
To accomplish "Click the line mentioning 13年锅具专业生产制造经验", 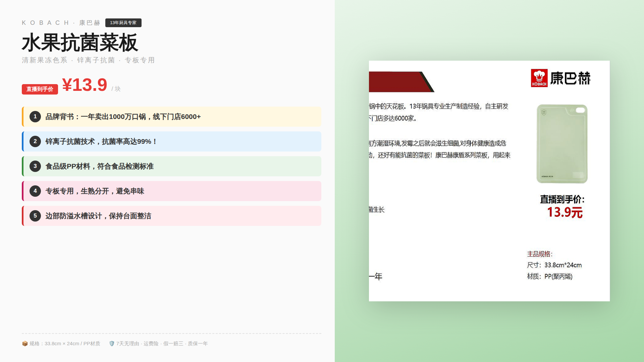I will coord(439,106).
